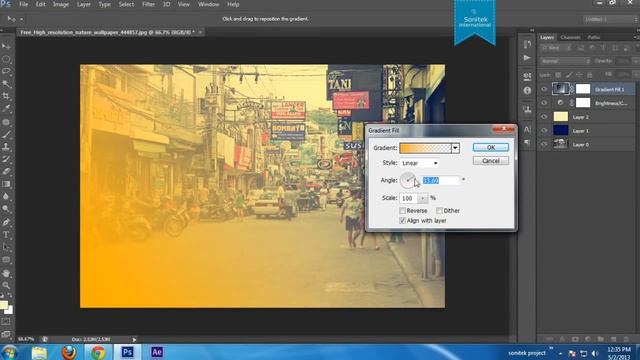Open Firefox from the taskbar
The width and height of the screenshot is (640, 360).
69,352
